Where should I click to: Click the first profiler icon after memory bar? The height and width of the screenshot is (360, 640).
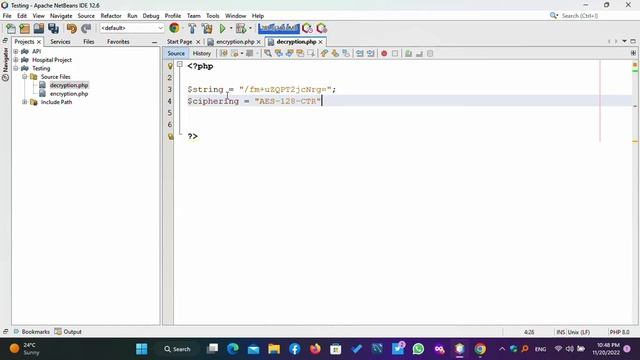(307, 28)
